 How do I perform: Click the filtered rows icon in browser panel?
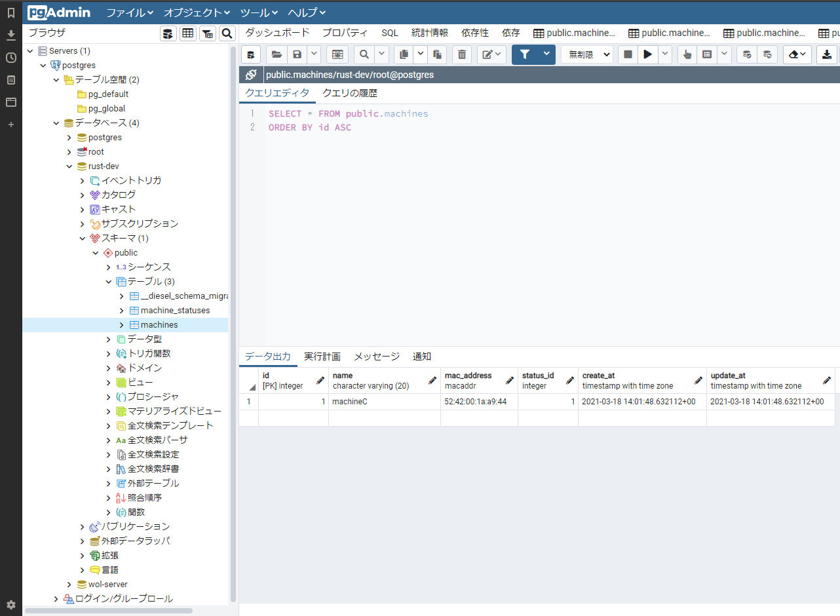[x=208, y=33]
